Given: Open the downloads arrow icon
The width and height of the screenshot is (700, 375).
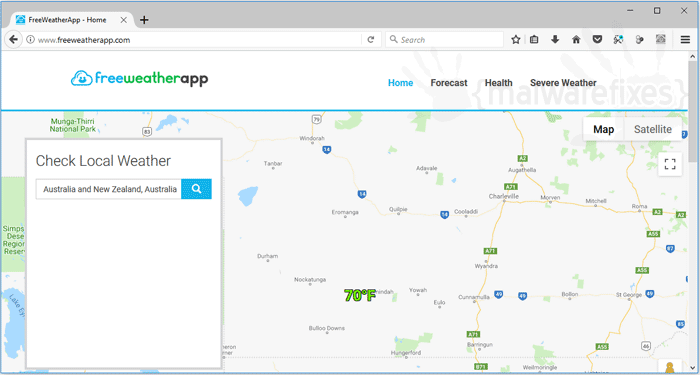Looking at the screenshot, I should pyautogui.click(x=555, y=40).
